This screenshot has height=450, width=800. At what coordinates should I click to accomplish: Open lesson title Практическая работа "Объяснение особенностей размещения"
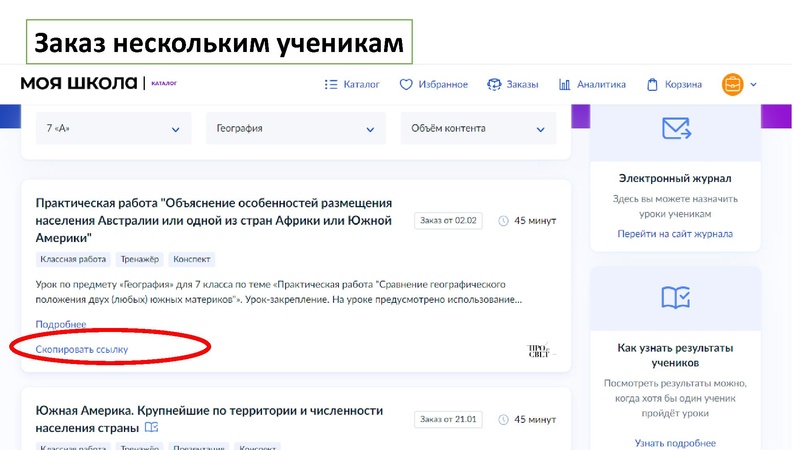pos(214,220)
